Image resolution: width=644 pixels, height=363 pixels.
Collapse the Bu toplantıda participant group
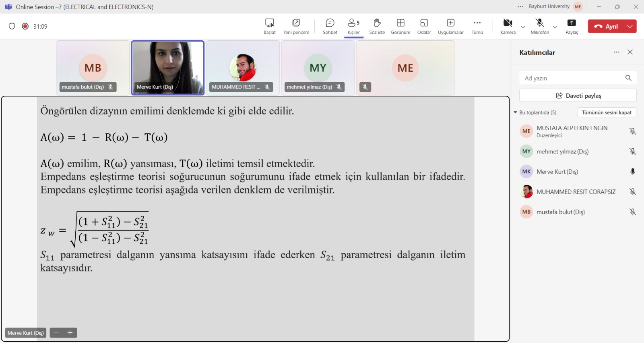pos(515,112)
